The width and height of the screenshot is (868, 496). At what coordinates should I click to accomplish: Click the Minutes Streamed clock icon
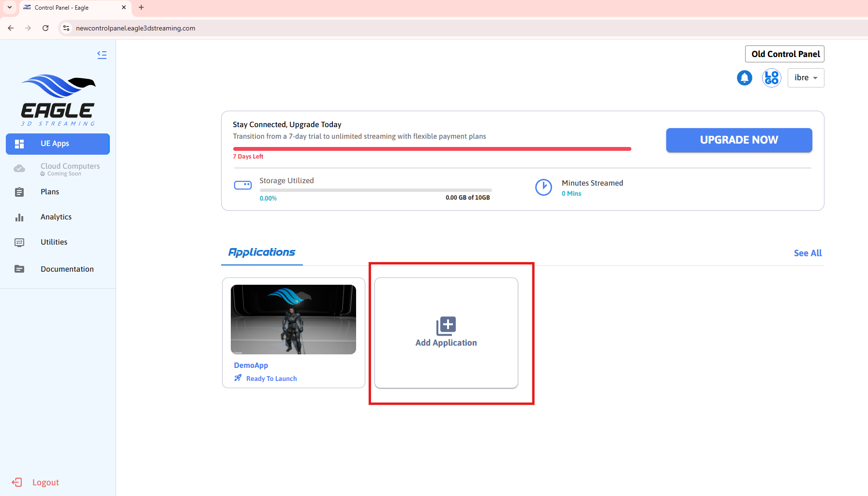[x=543, y=188]
